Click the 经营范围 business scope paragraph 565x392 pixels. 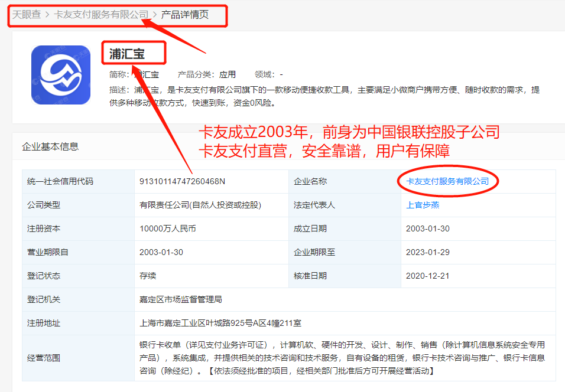342,358
